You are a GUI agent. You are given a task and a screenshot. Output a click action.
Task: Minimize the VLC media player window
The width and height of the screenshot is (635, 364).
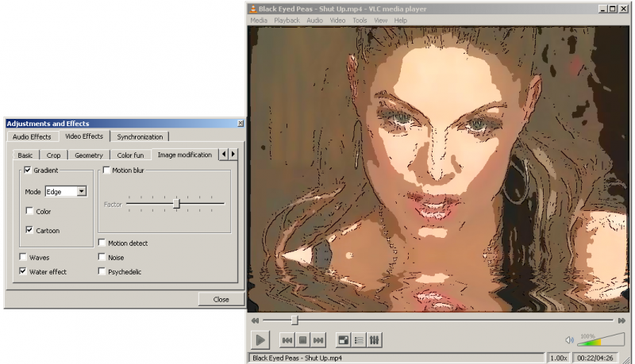(x=602, y=9)
